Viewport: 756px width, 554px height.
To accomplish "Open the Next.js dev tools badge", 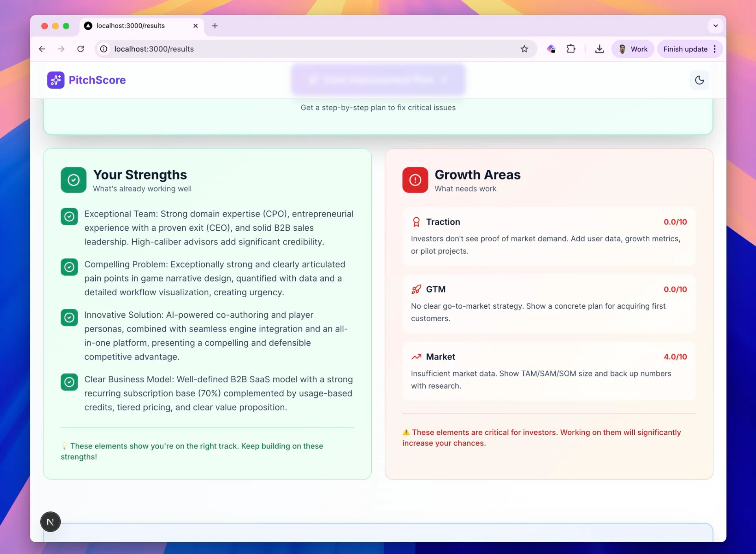I will [x=50, y=522].
